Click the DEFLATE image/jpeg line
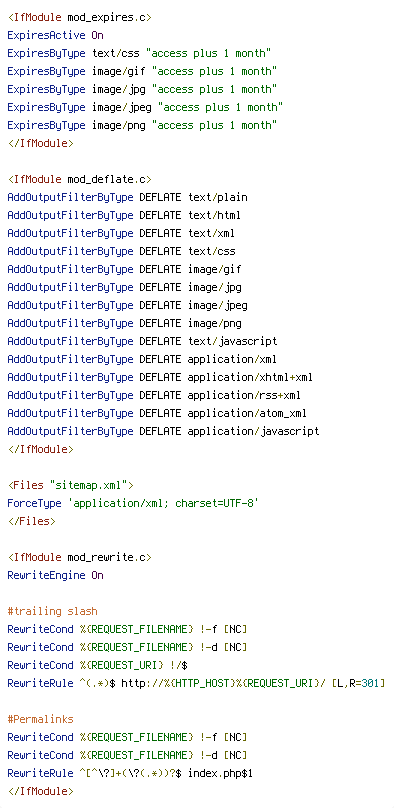394x808 pixels. pos(127,306)
